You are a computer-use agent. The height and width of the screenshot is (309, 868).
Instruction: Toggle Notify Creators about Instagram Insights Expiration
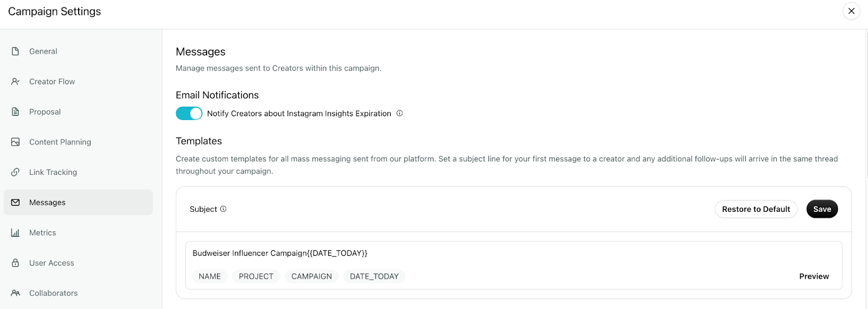tap(189, 113)
